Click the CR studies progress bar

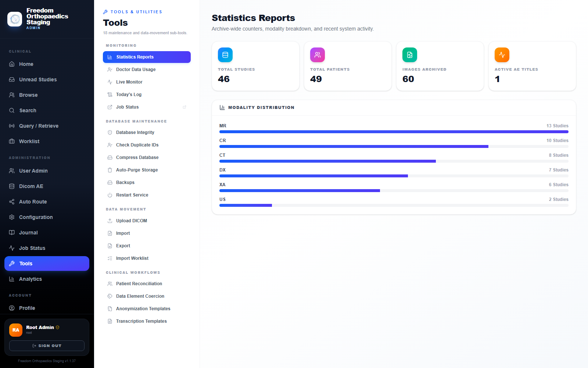(394, 146)
